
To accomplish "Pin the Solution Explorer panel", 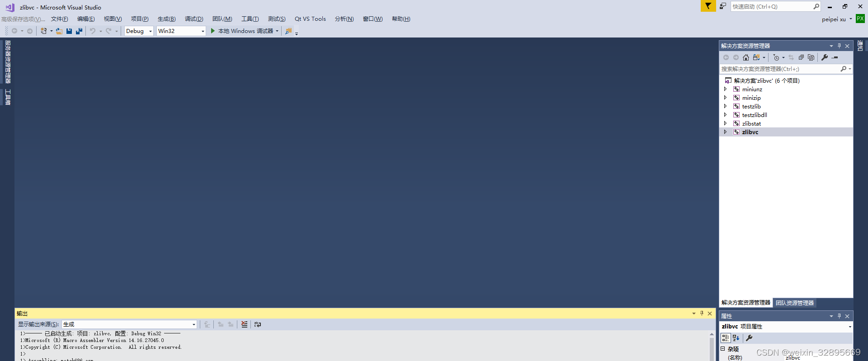I will (x=839, y=46).
